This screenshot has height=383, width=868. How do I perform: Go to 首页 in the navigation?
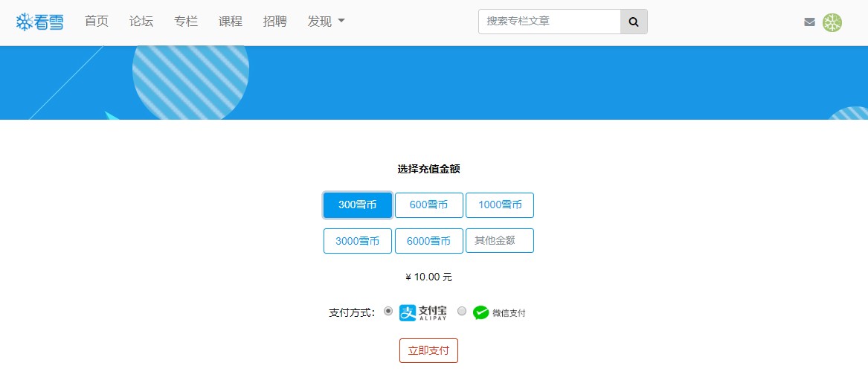click(97, 22)
